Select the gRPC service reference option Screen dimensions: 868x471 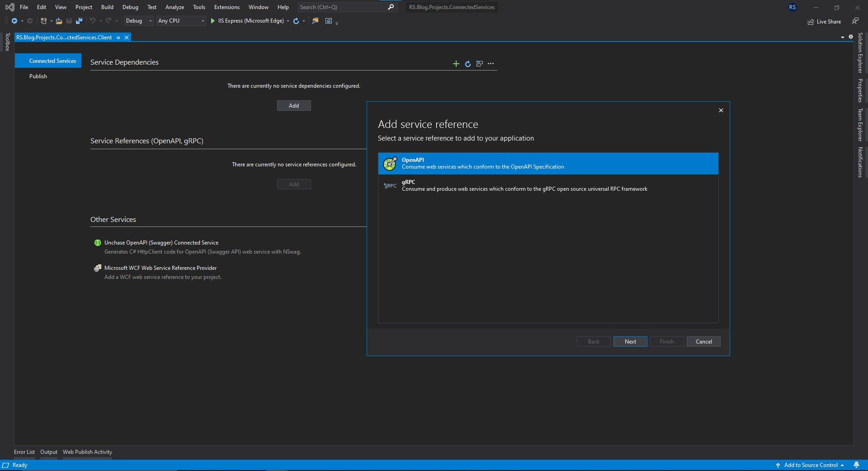[x=548, y=186]
